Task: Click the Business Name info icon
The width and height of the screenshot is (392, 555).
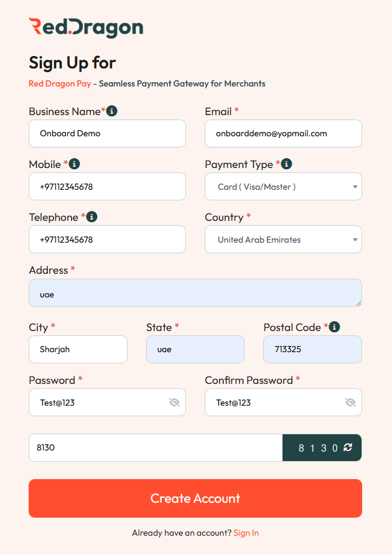Action: (112, 111)
